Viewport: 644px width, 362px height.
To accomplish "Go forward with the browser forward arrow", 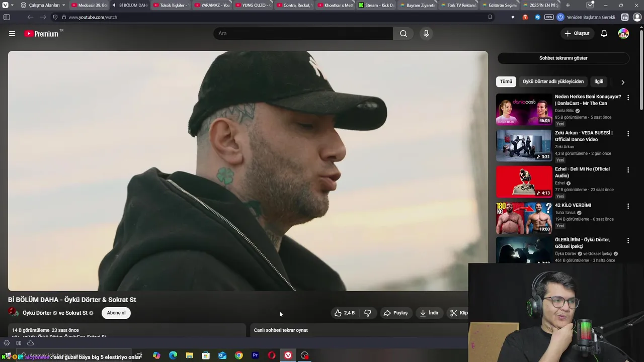I will point(43,17).
